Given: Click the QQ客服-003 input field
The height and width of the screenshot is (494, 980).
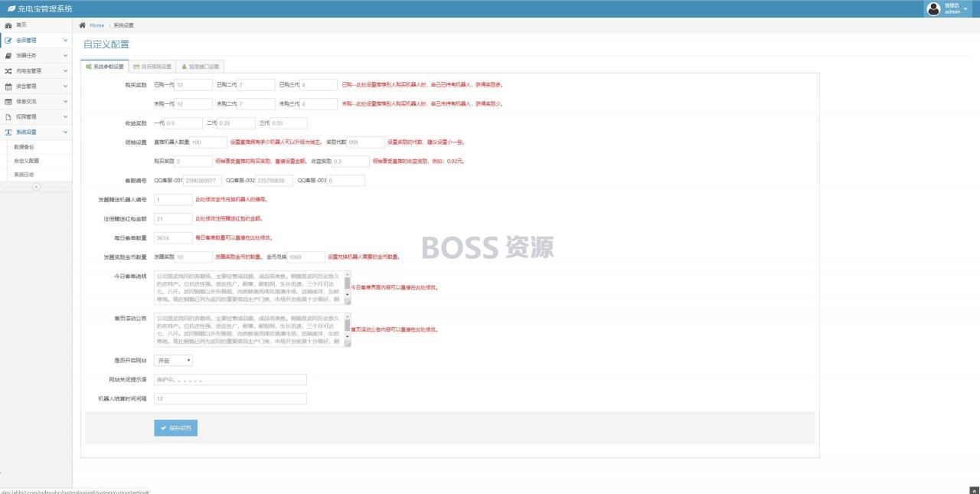Looking at the screenshot, I should [346, 181].
